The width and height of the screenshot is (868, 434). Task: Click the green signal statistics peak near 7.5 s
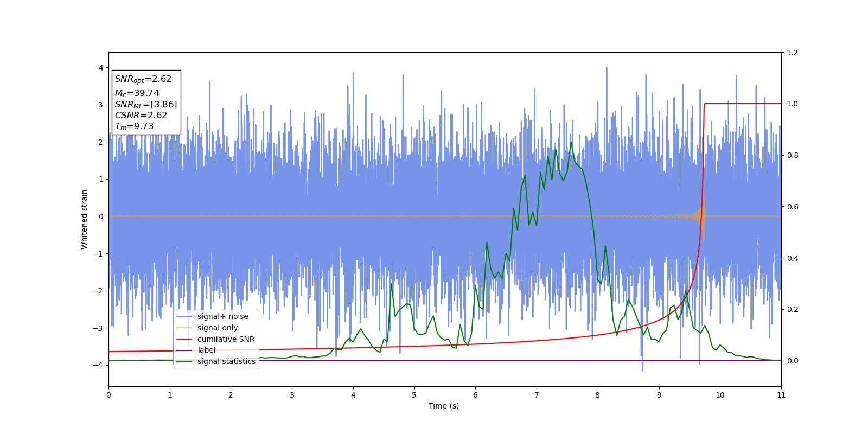tap(571, 143)
